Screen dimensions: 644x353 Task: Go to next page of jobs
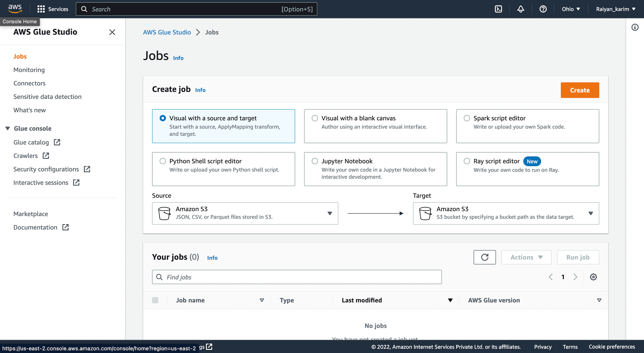pyautogui.click(x=575, y=277)
